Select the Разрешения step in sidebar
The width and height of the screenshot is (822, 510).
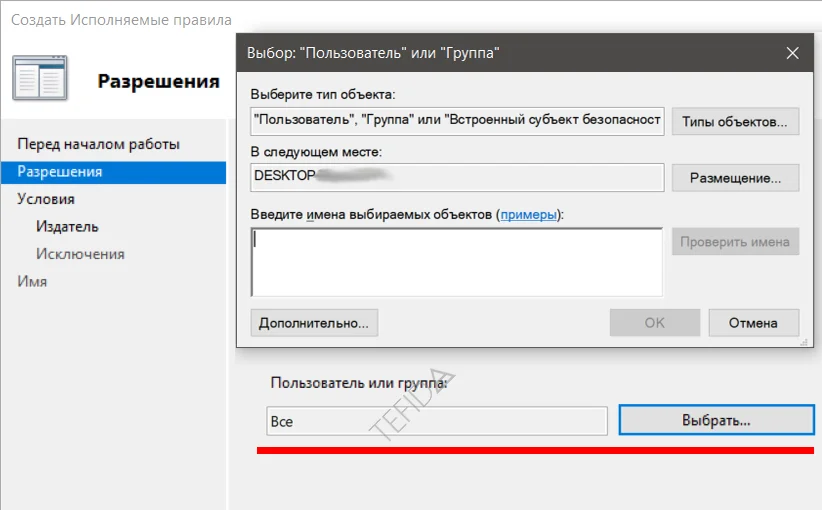(x=60, y=172)
